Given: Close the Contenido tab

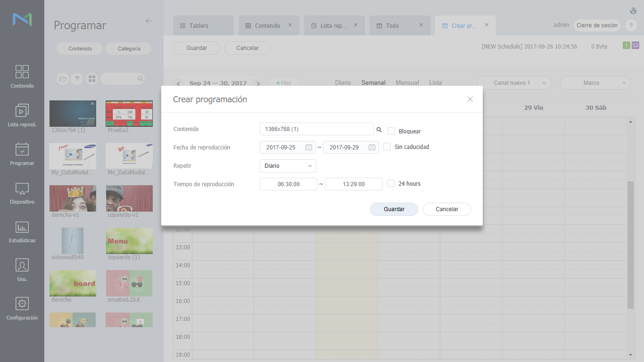Looking at the screenshot, I should 290,25.
